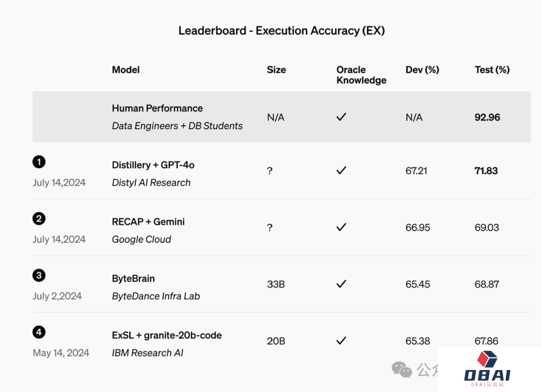Screen dimensions: 541x392
Task: Click ExSL granite-20b-code oracle checkmark
Action: [x=341, y=341]
